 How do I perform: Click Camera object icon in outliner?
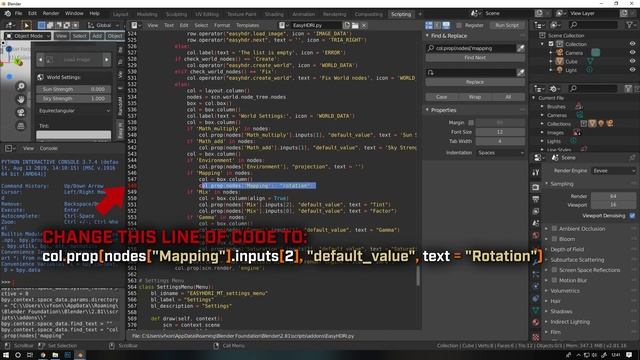(560, 53)
